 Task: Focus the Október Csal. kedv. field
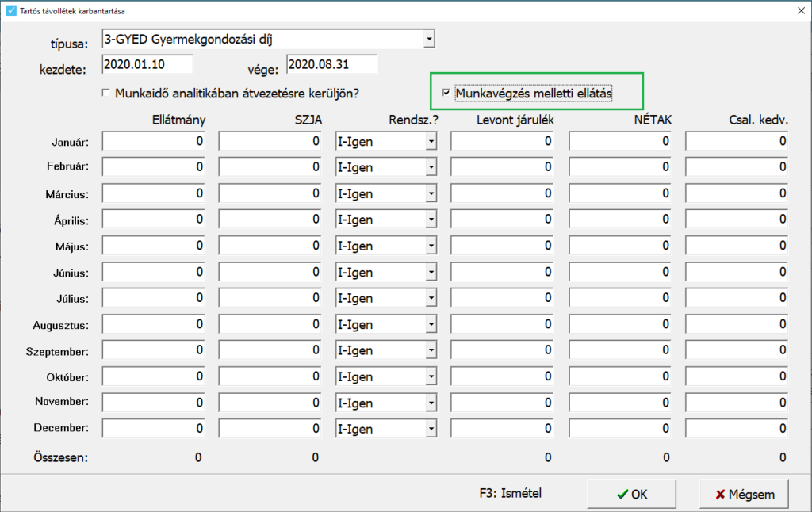click(736, 377)
